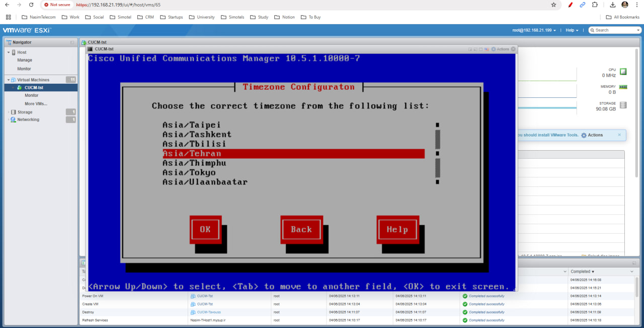Select Asia/Thimphu timezone in the list
Image resolution: width=644 pixels, height=328 pixels.
click(x=194, y=163)
